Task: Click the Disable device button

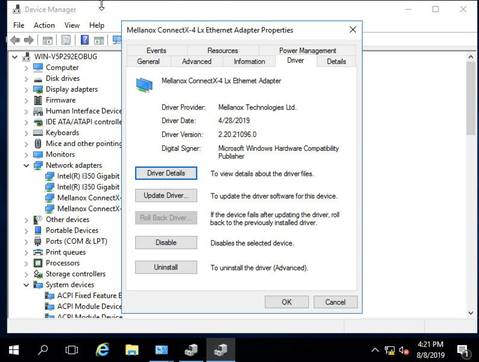Action: (166, 243)
